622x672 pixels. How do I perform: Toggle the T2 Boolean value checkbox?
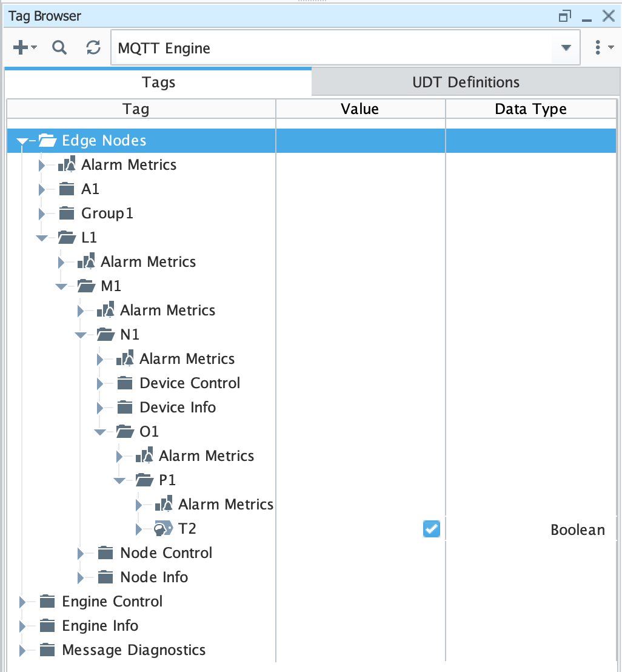(432, 529)
